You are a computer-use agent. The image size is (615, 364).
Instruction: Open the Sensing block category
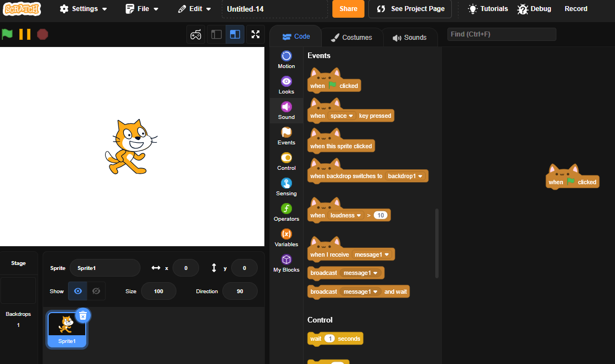click(x=286, y=187)
